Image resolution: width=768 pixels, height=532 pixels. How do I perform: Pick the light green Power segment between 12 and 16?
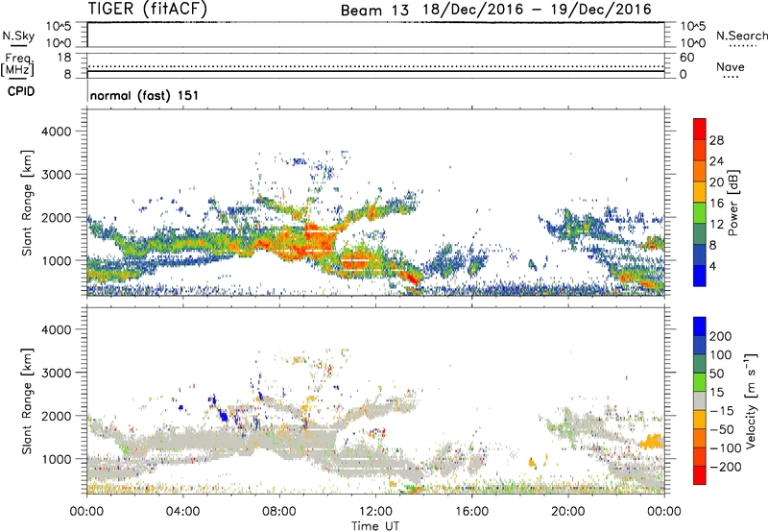click(x=700, y=213)
